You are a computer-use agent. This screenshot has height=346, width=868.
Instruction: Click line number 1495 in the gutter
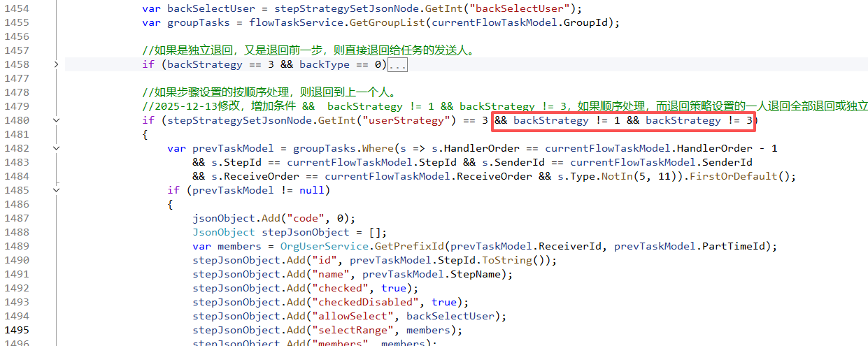[17, 330]
